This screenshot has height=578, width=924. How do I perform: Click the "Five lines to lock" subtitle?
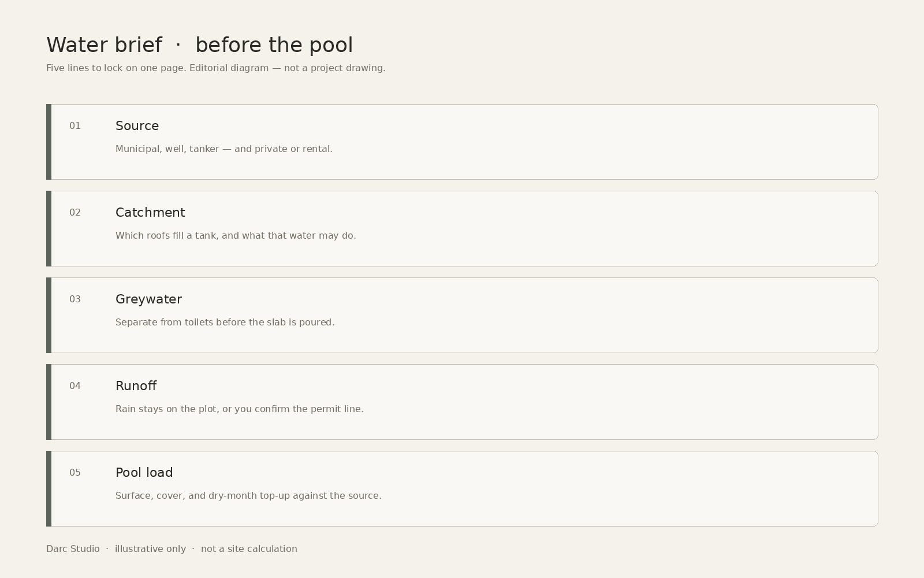pos(216,68)
